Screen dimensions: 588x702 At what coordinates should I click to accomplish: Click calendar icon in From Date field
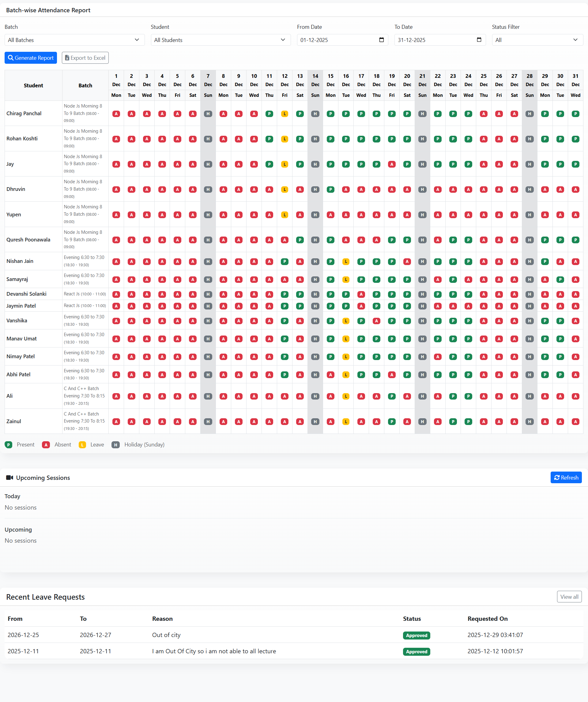pos(382,40)
